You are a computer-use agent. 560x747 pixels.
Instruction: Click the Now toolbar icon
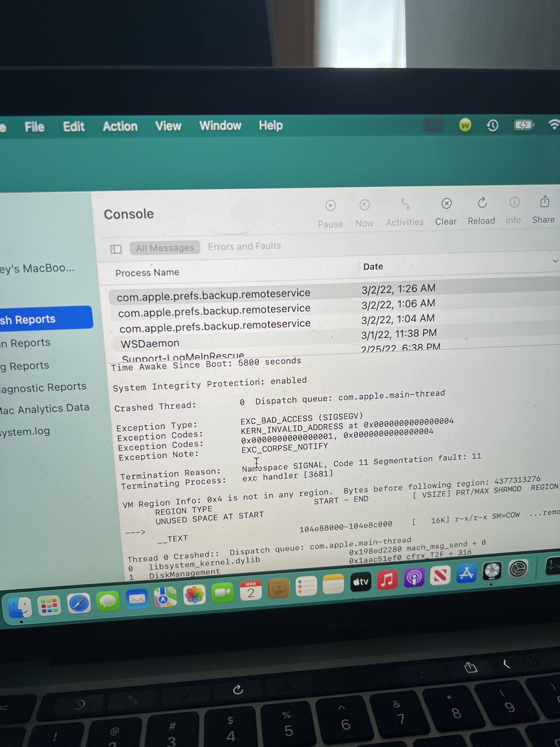(x=365, y=205)
